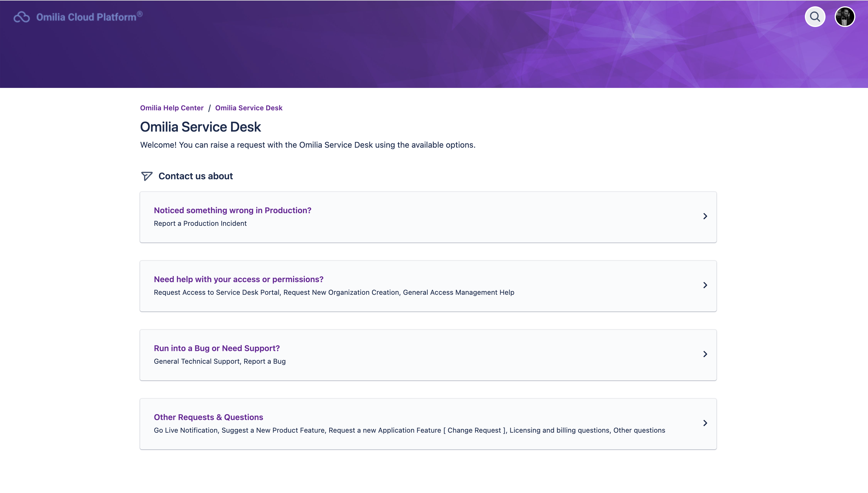Click the Contact us about paper-plane icon
Viewport: 868px width, 493px height.
coord(146,176)
